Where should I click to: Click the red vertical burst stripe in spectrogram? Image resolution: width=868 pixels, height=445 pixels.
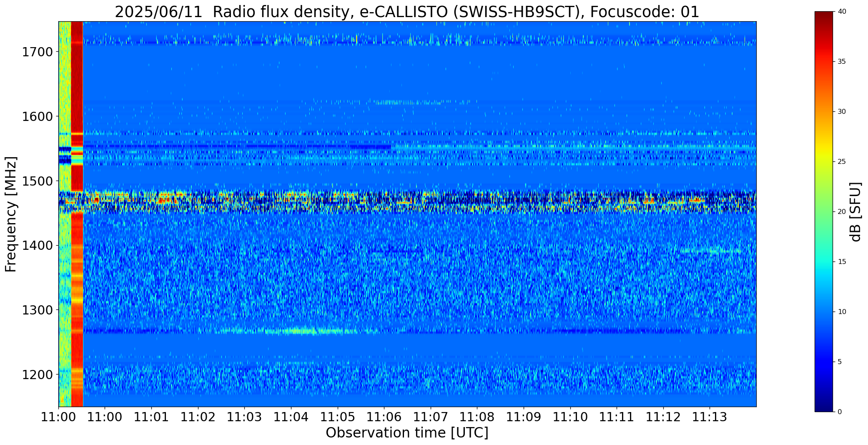click(x=77, y=214)
